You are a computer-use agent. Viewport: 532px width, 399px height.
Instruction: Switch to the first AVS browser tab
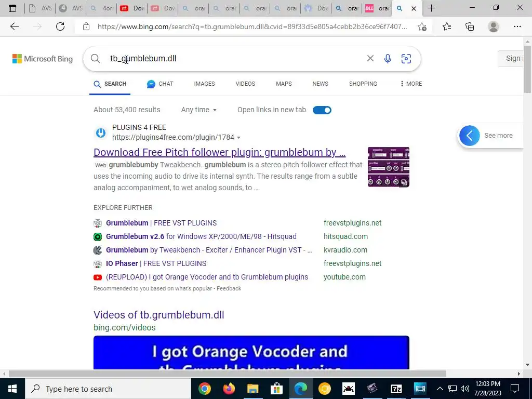point(41,8)
